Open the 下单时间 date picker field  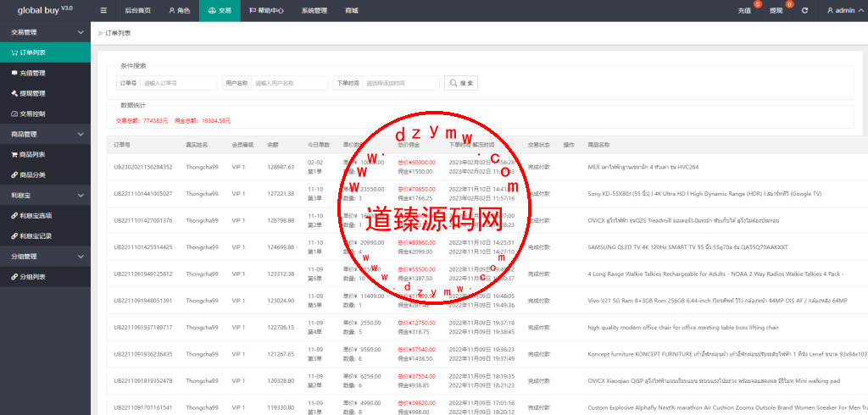401,83
